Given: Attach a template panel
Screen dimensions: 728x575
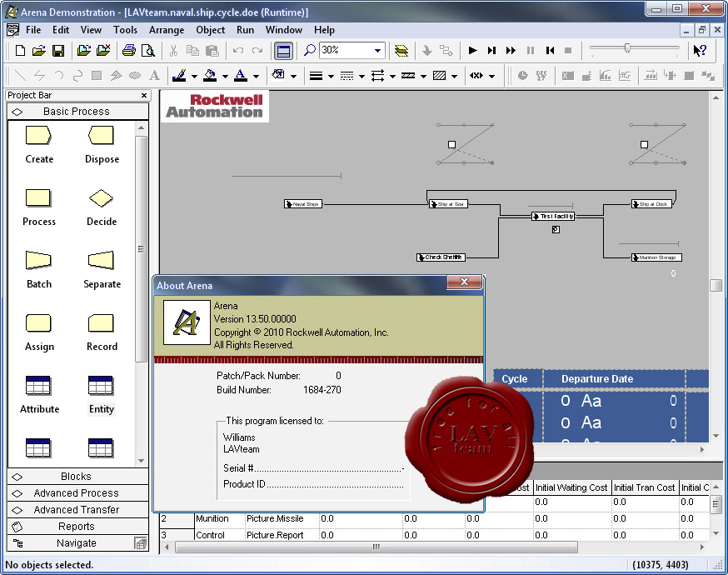Looking at the screenshot, I should [84, 50].
